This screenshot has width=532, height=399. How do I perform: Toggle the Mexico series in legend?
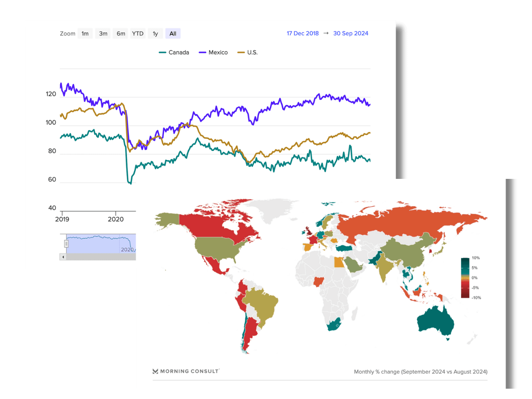213,53
